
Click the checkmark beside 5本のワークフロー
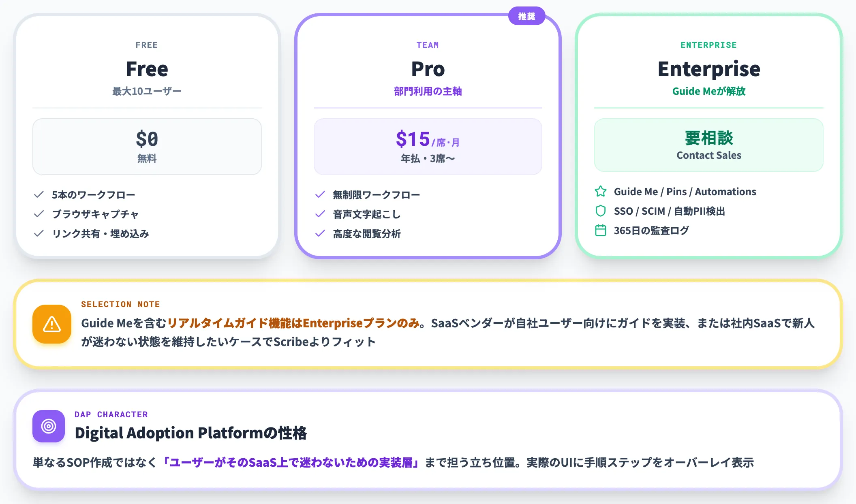(39, 194)
